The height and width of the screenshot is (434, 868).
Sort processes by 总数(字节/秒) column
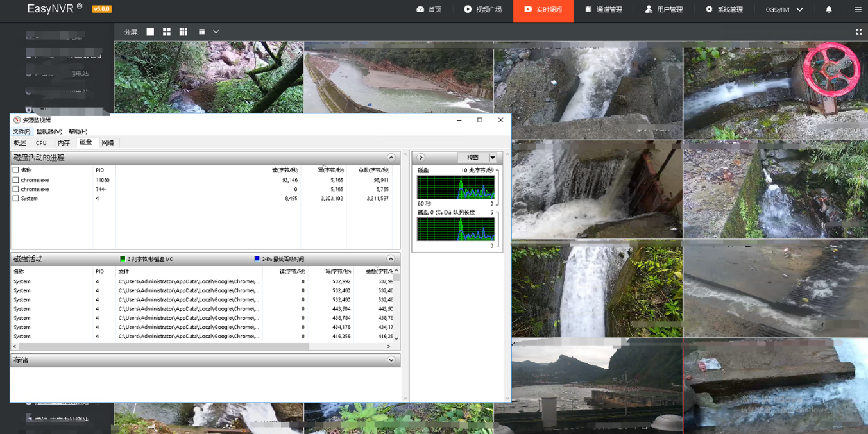[374, 171]
